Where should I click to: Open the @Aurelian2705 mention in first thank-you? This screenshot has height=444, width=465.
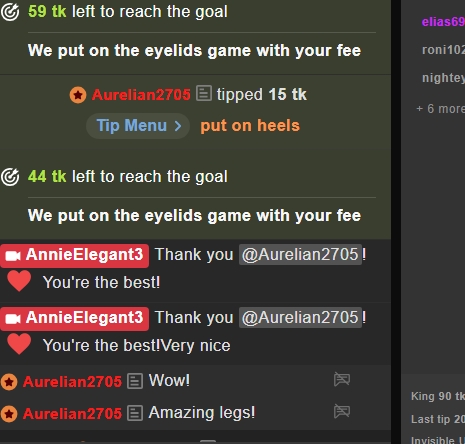tap(300, 255)
